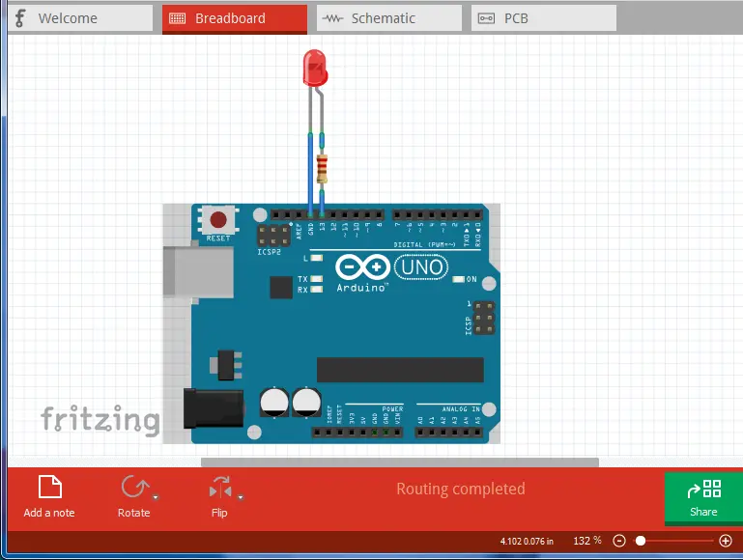Image resolution: width=743 pixels, height=560 pixels.
Task: Select the resistor component
Action: coord(322,169)
